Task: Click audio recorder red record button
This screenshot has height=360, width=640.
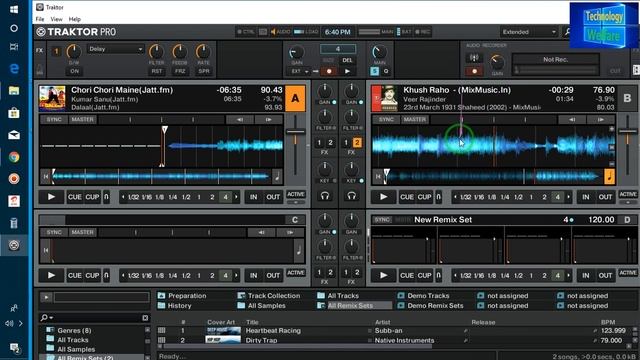Action: (474, 71)
